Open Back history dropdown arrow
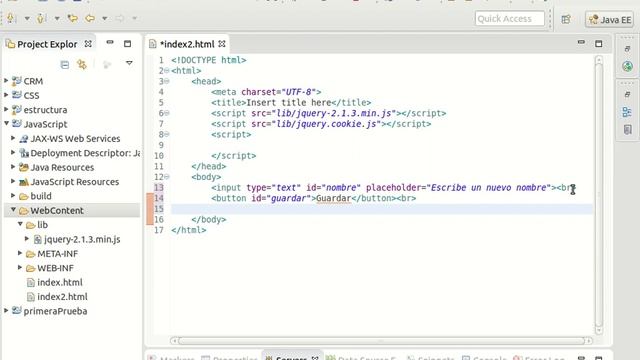Viewport: 640px width, 360px height. pyautogui.click(x=104, y=18)
